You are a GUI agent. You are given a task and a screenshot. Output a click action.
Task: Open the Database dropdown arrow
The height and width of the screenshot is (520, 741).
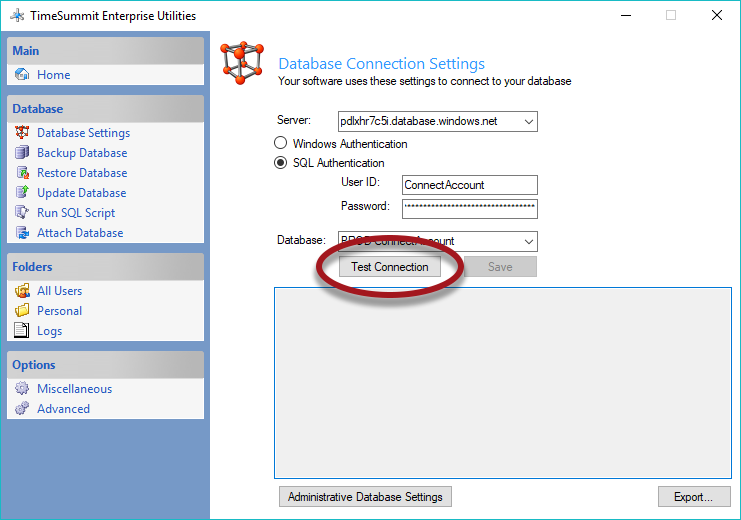click(529, 242)
